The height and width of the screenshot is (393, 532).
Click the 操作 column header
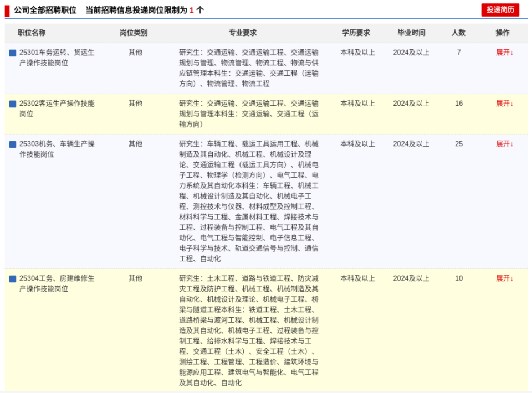point(503,33)
